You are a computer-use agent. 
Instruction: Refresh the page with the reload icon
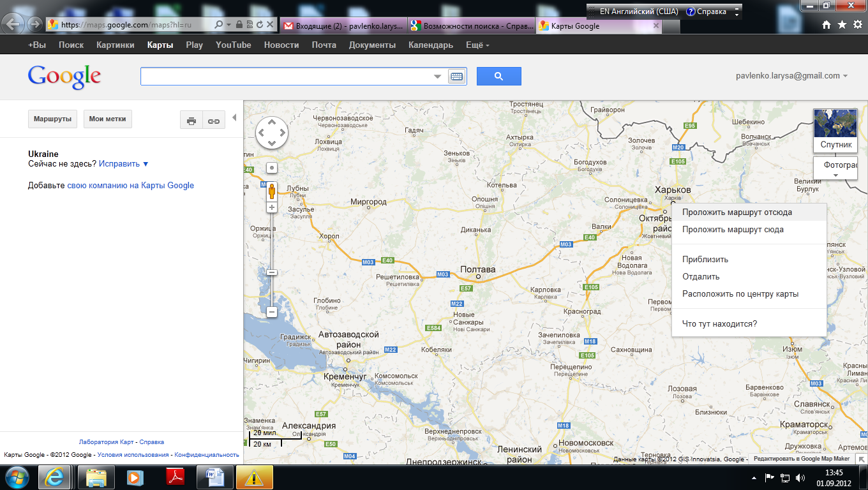click(x=260, y=25)
